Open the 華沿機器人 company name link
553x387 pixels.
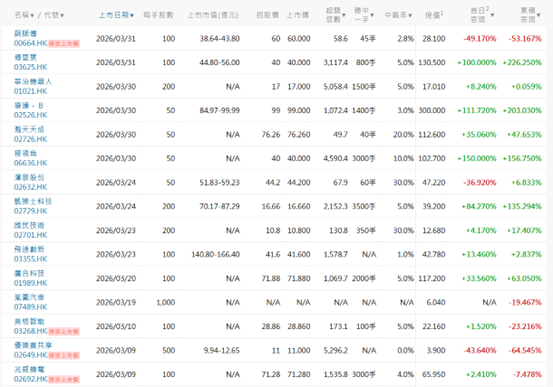click(33, 81)
